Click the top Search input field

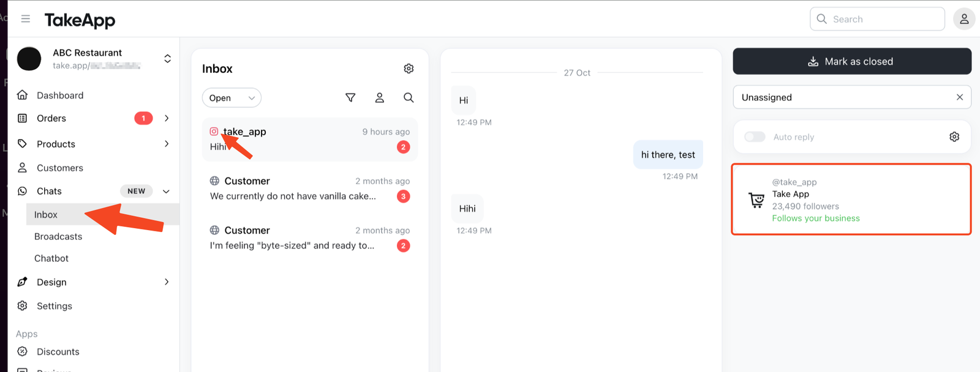tap(877, 19)
